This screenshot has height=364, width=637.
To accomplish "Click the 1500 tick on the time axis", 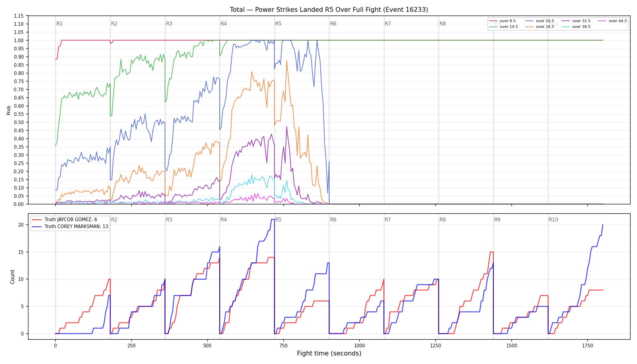I will click(512, 345).
